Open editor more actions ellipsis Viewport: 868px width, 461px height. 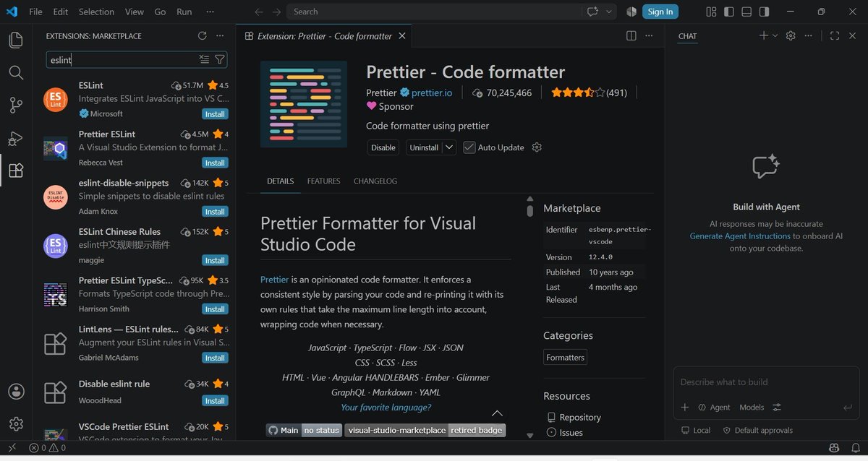649,35
